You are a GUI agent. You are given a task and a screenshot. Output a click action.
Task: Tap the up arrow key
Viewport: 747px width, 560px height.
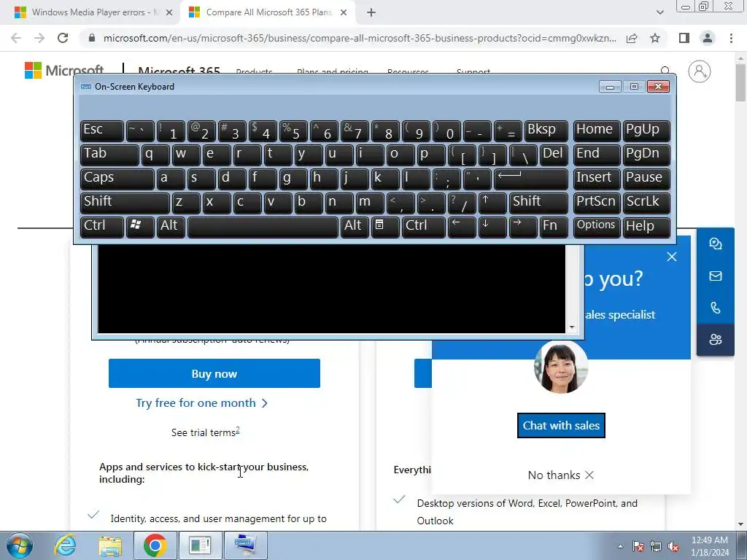(492, 203)
